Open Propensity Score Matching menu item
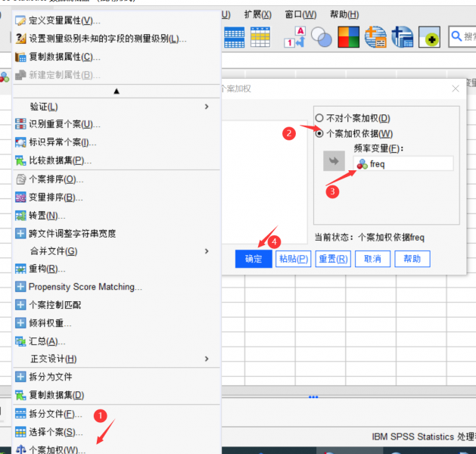 117,287
